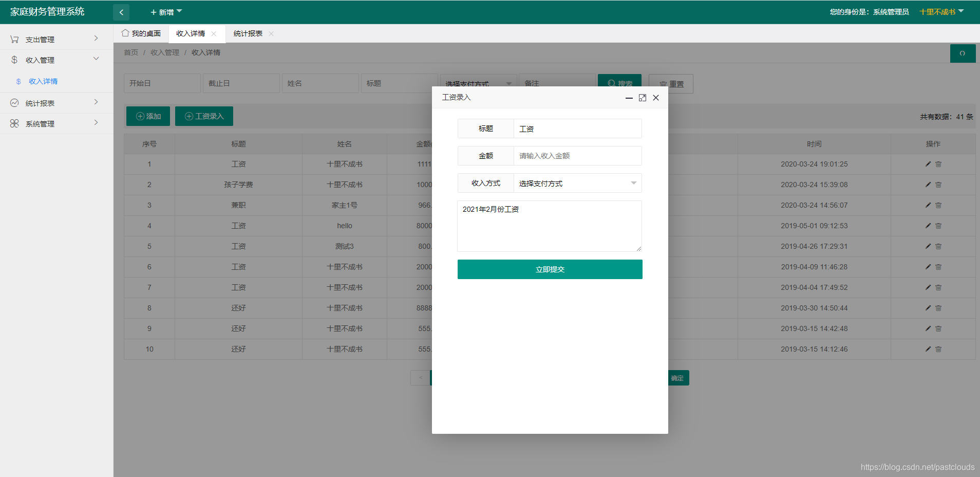Click the 重置 reset button
Screen dimensions: 980x477
[671, 84]
